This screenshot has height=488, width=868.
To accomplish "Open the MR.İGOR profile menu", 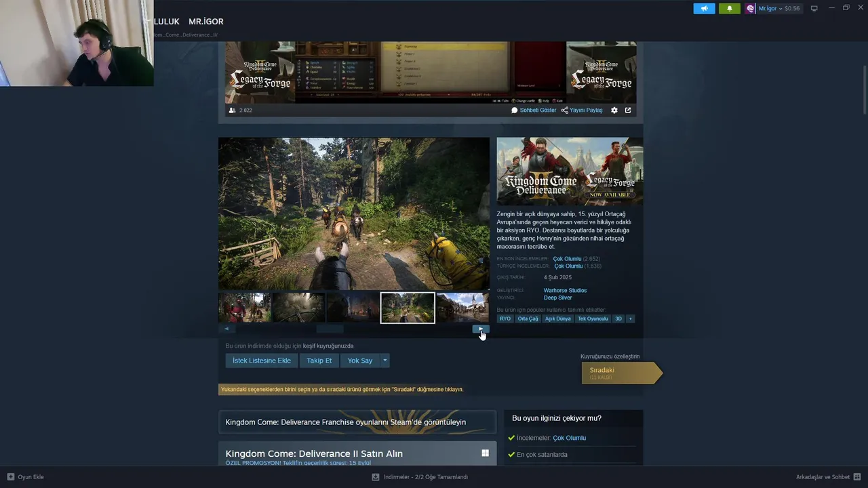I will tap(205, 22).
